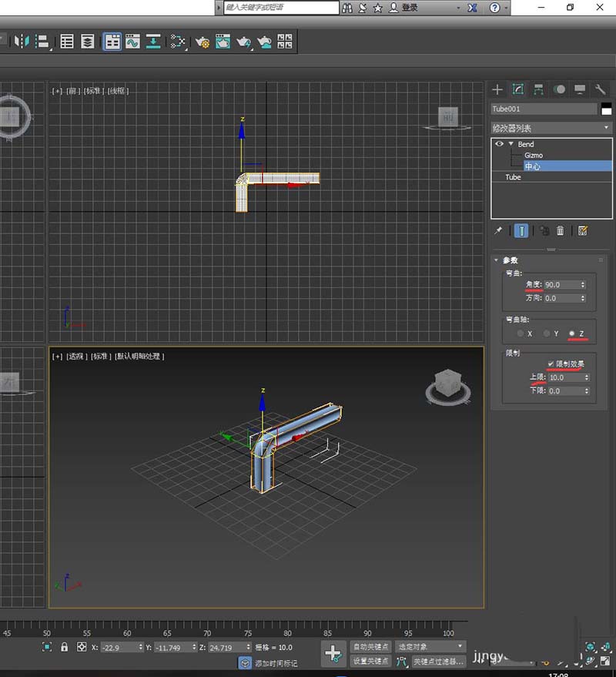This screenshot has width=616, height=677.
Task: Toggle the selection lock padlock icon
Action: [64, 648]
